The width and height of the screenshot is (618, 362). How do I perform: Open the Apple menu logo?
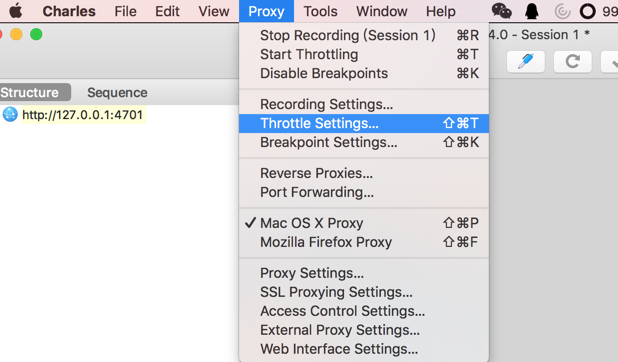pos(16,11)
